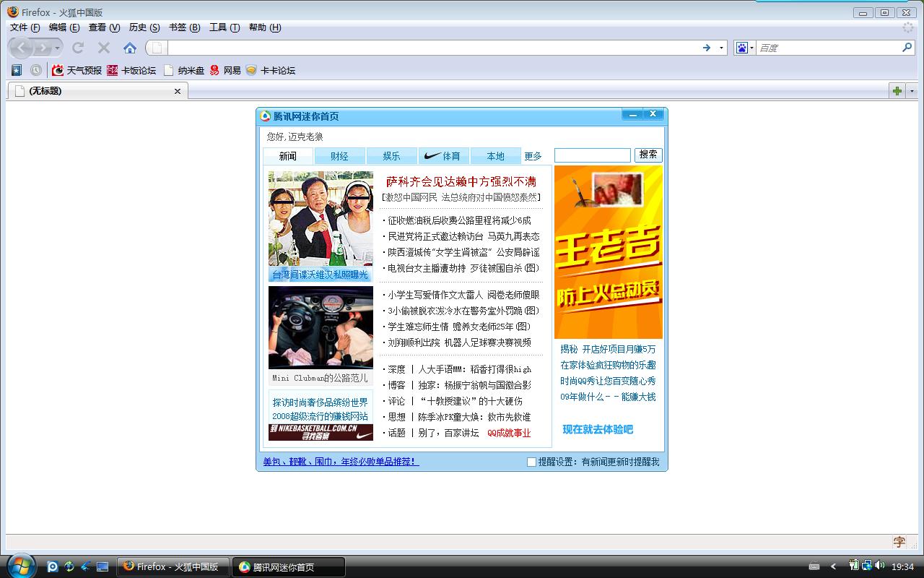This screenshot has width=924, height=578.
Task: Open headline 萨科齐会见达赖中方强烈不满
Action: [461, 181]
